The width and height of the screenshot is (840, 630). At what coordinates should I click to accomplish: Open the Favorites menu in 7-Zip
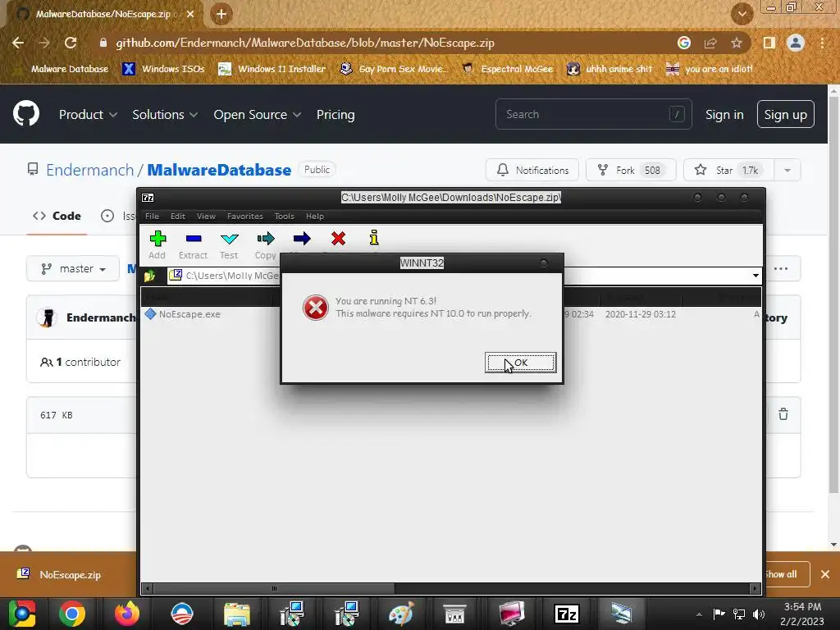pos(244,217)
